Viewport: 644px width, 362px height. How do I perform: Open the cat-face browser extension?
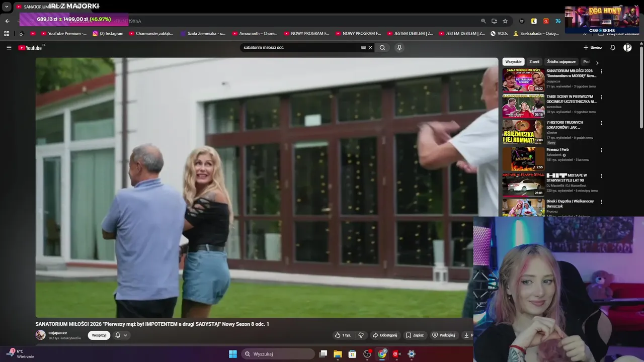[522, 21]
